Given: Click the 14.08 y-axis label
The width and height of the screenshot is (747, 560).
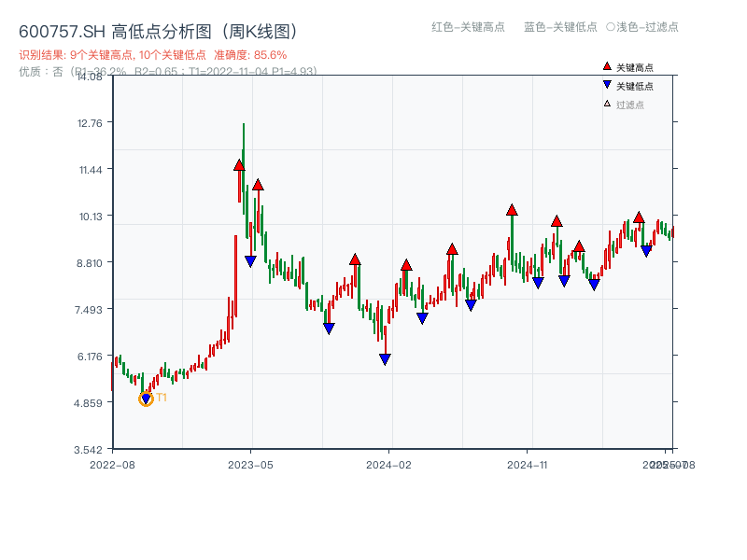Looking at the screenshot, I should coord(90,77).
